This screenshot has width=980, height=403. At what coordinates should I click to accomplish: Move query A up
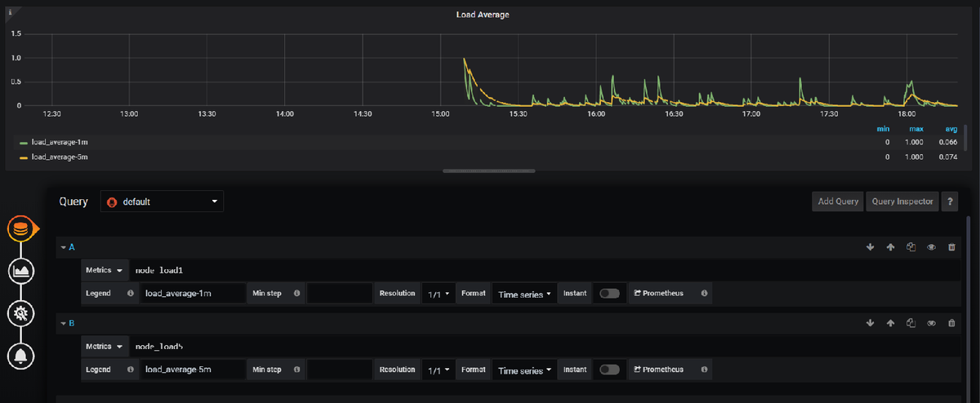890,247
